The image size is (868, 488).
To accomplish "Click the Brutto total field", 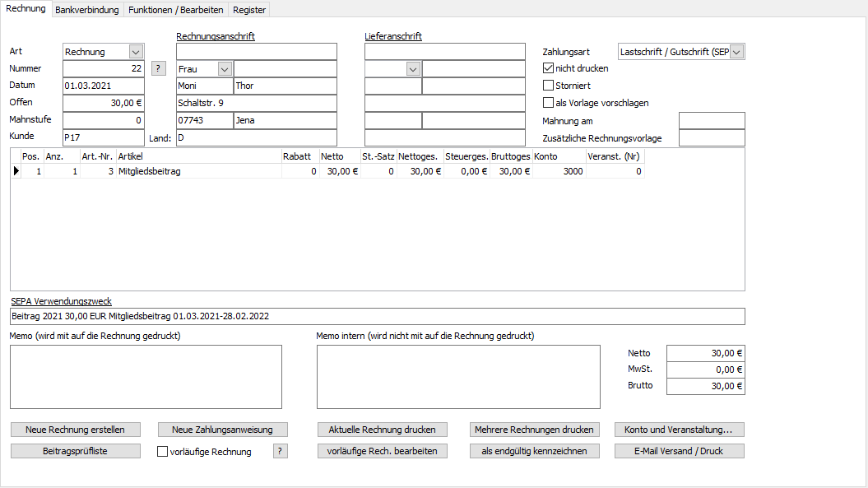I will click(706, 386).
